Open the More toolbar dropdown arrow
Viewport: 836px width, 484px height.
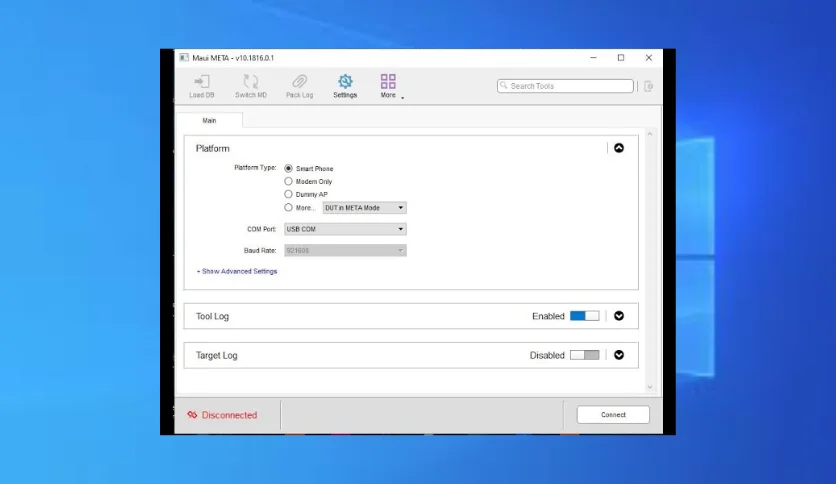403,98
